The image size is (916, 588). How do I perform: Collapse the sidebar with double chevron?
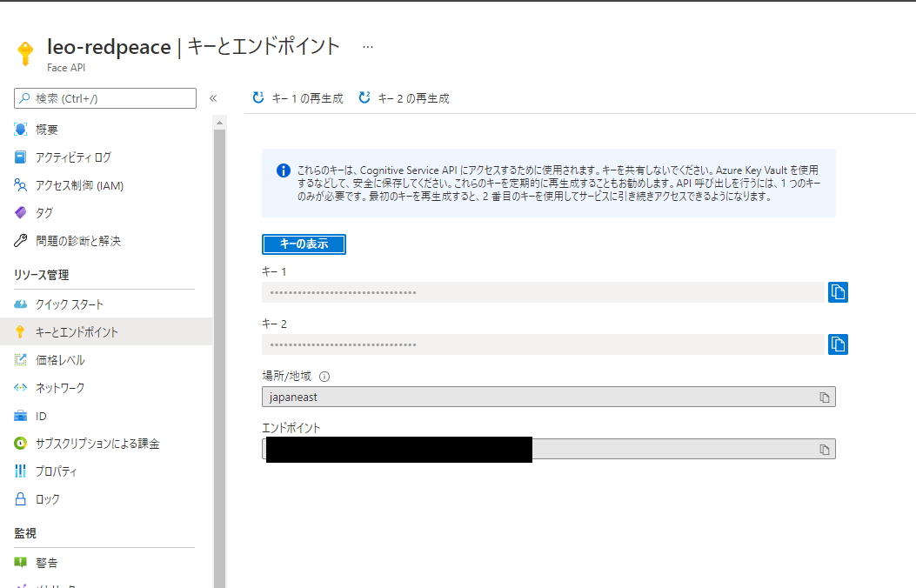(x=213, y=98)
